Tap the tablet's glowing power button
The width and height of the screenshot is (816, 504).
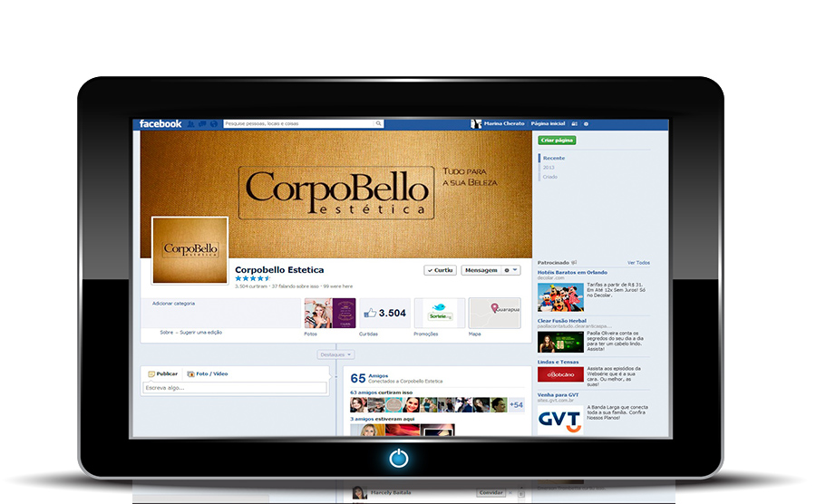coord(399,459)
